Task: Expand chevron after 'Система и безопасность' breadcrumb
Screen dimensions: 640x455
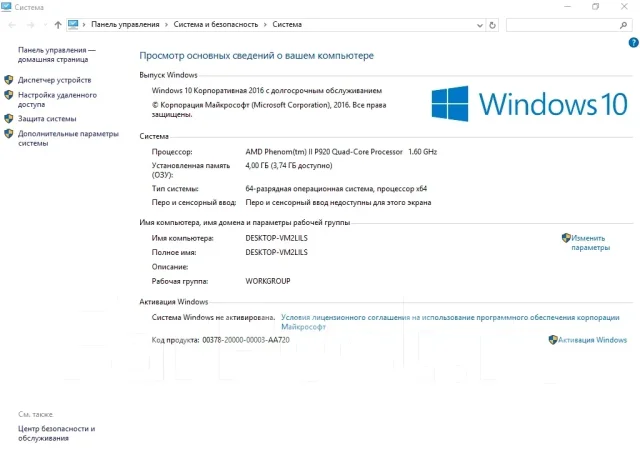Action: pos(265,25)
